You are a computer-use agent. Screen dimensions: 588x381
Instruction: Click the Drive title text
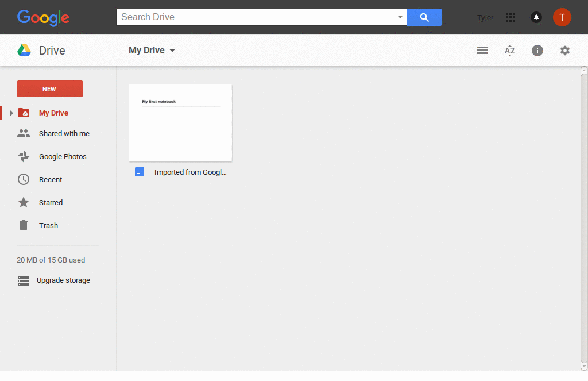(52, 51)
